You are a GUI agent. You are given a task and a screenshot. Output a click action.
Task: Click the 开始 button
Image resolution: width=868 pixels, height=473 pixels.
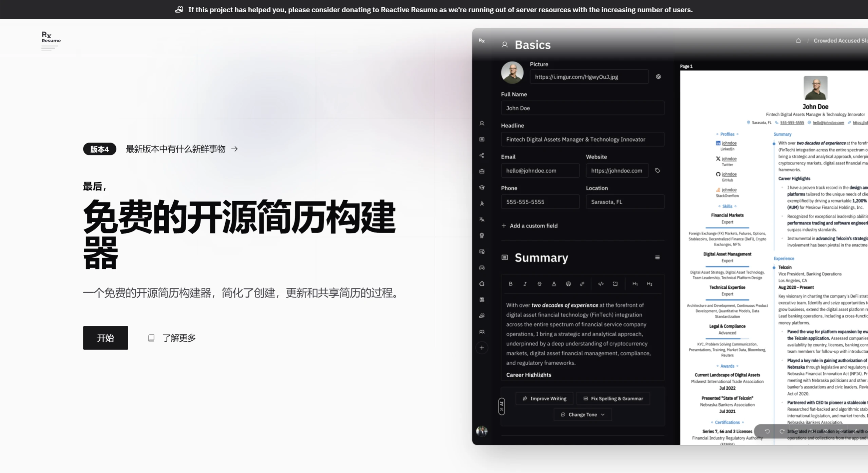pos(106,338)
